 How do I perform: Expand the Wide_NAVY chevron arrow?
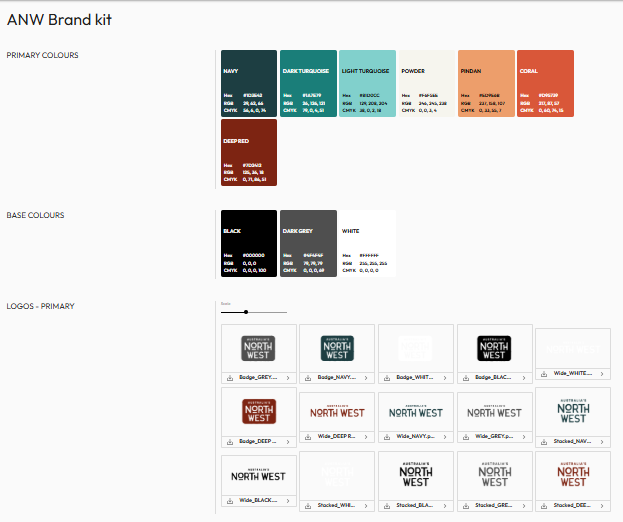[x=445, y=437]
